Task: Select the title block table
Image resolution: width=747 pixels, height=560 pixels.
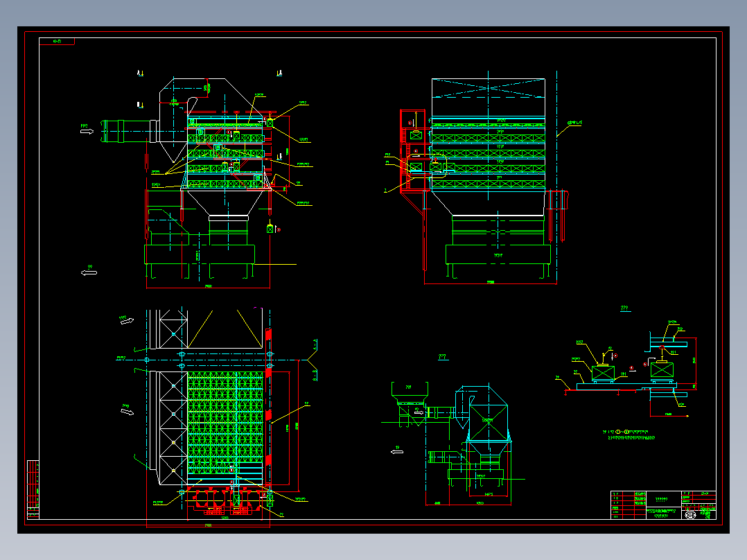Action: pyautogui.click(x=663, y=505)
